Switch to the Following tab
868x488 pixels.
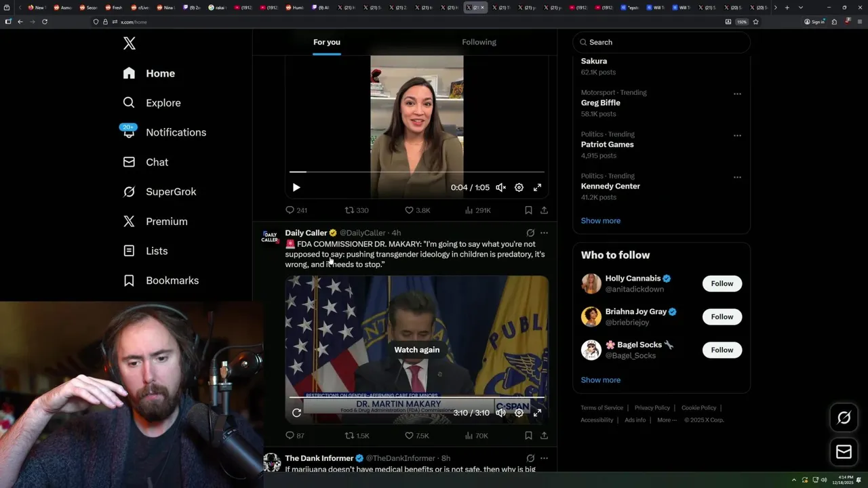click(x=479, y=42)
